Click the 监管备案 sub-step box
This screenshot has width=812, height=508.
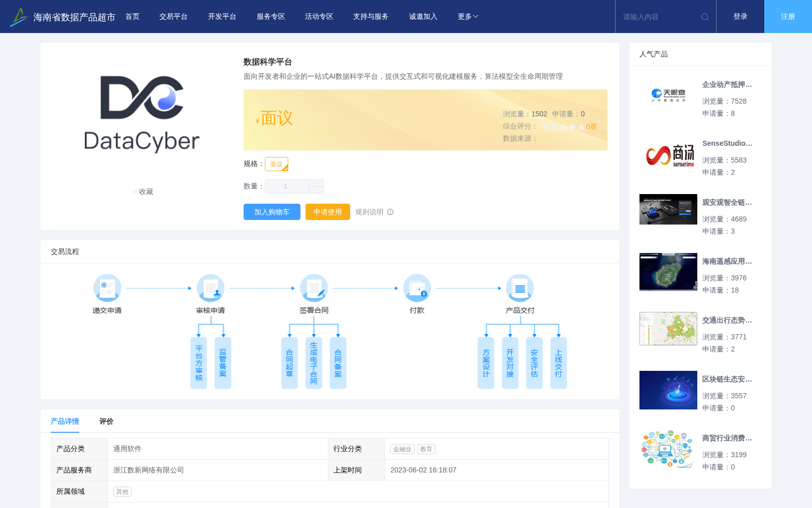pyautogui.click(x=223, y=363)
